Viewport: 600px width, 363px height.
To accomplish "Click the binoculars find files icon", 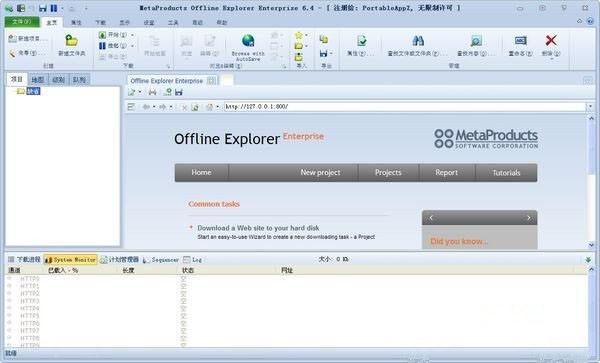I will [x=418, y=40].
